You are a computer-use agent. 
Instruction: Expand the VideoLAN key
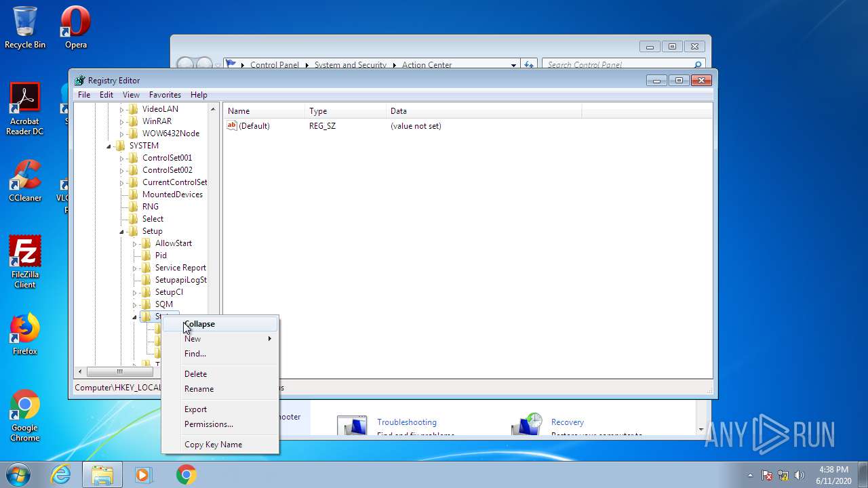pyautogui.click(x=122, y=109)
